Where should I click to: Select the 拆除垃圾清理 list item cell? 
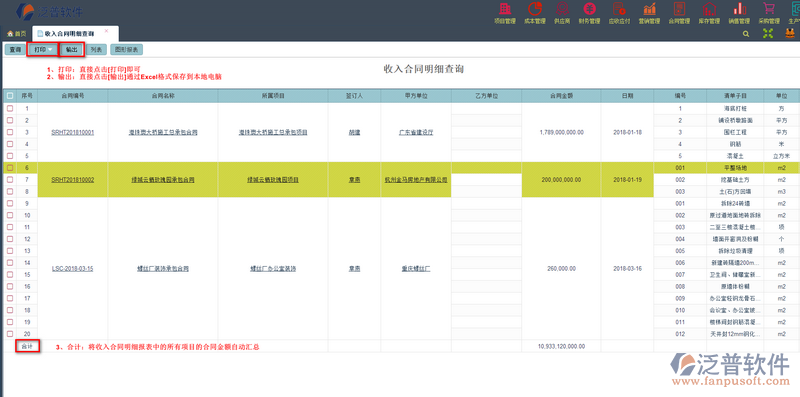pos(735,251)
